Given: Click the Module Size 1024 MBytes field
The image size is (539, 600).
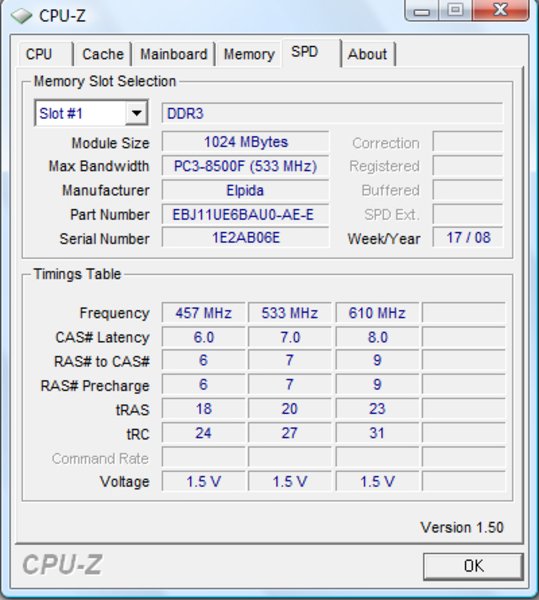Looking at the screenshot, I should (x=245, y=142).
